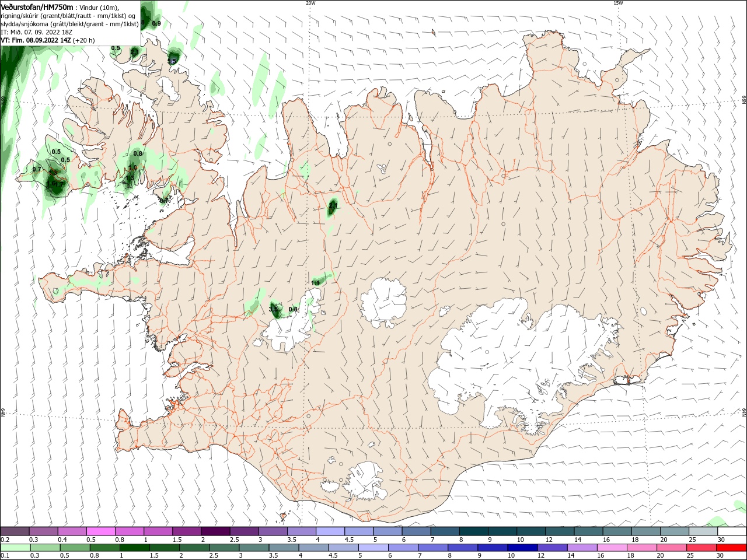Click the bright pink snow swatch labeled 0.5

[100, 531]
